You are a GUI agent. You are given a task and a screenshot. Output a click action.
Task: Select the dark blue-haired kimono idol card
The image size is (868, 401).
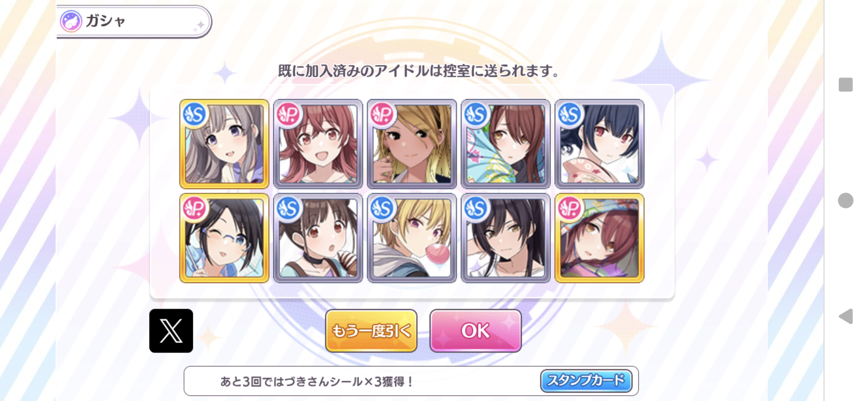point(600,144)
